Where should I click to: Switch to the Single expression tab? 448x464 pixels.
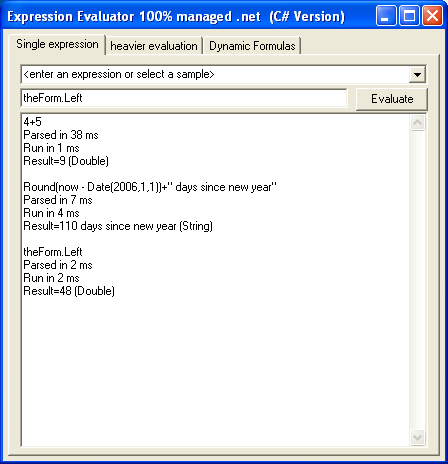(x=57, y=44)
